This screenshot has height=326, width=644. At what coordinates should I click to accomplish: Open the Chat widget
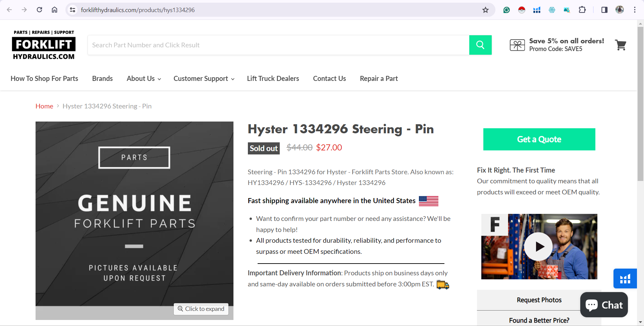604,305
